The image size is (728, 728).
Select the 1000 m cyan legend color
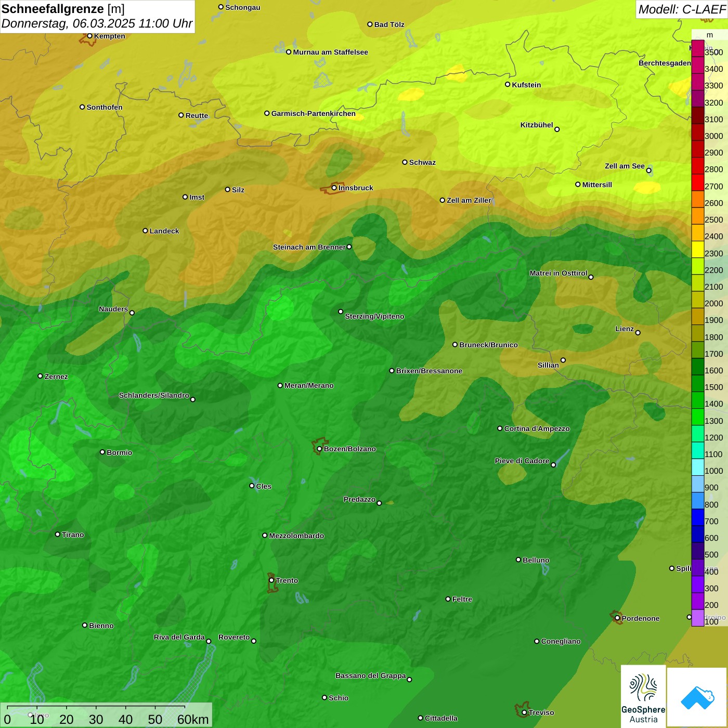point(698,466)
